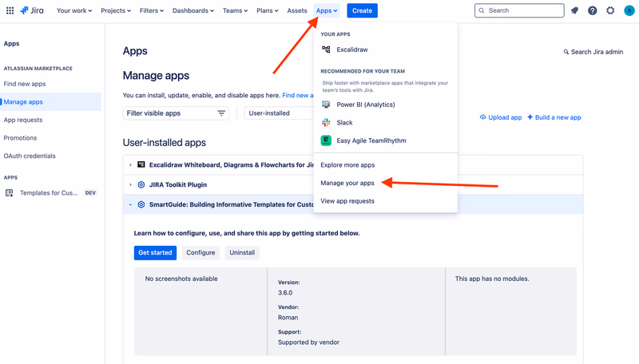Select Excalidraw from Your Apps
639x364 pixels.
386,49
